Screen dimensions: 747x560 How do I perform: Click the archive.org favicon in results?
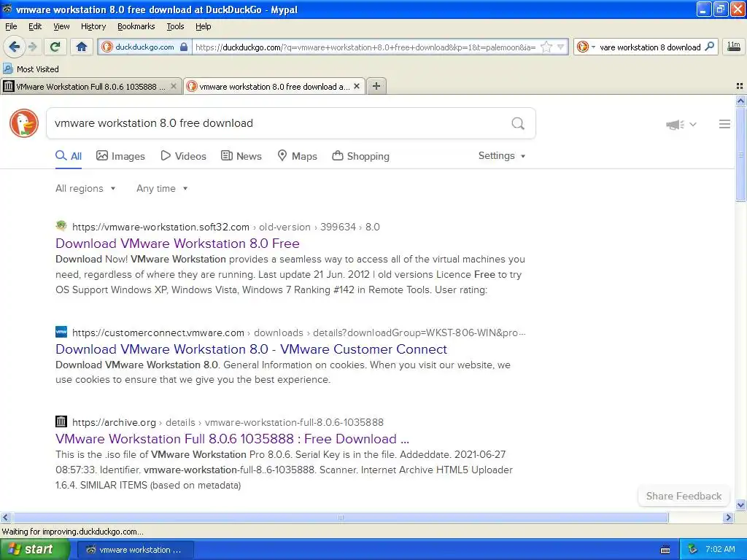click(x=61, y=421)
